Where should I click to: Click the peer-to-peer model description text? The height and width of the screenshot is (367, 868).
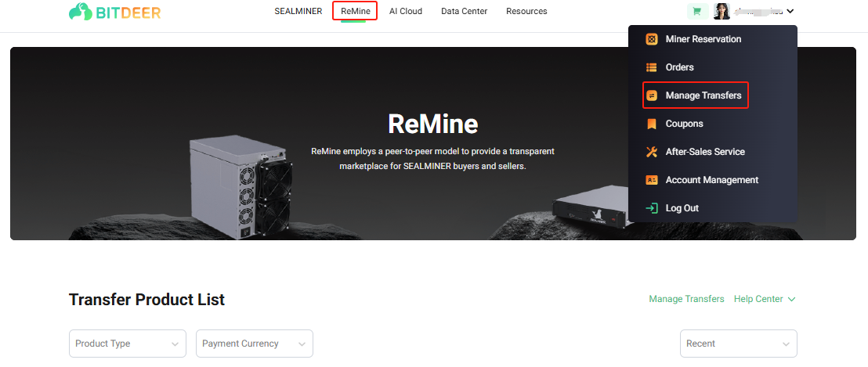[433, 158]
